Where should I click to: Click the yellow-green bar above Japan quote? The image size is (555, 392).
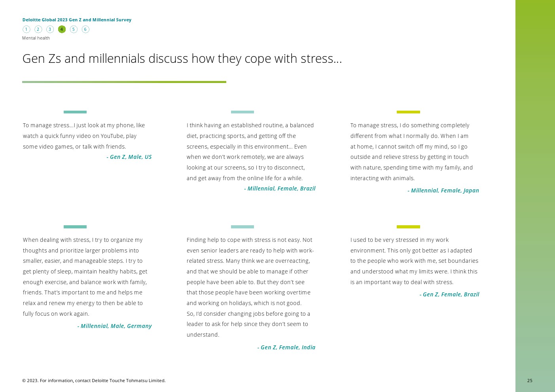[x=408, y=112]
